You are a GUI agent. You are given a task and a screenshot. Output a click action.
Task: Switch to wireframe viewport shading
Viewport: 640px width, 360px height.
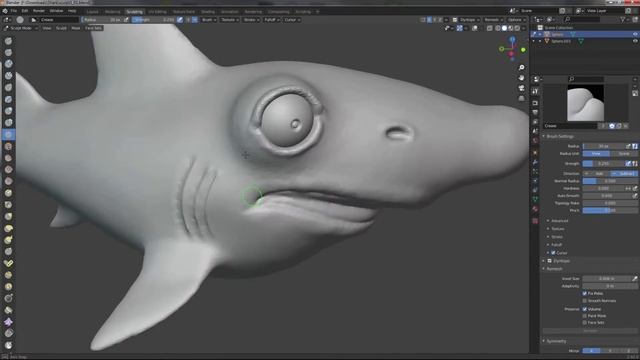(x=498, y=28)
